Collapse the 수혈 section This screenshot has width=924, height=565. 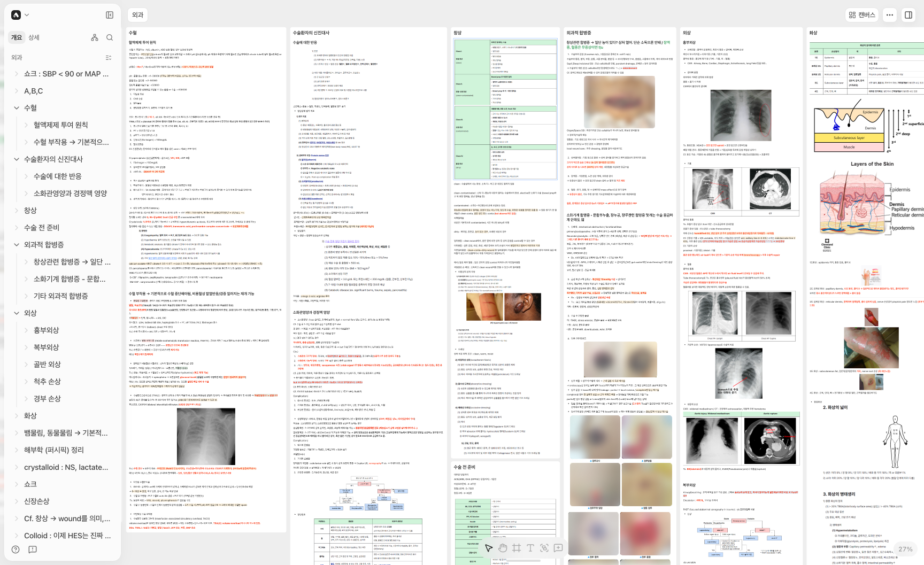pyautogui.click(x=17, y=108)
